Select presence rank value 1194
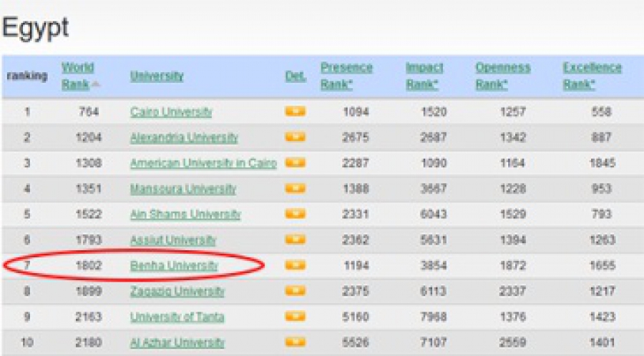This screenshot has width=644, height=356. [356, 266]
